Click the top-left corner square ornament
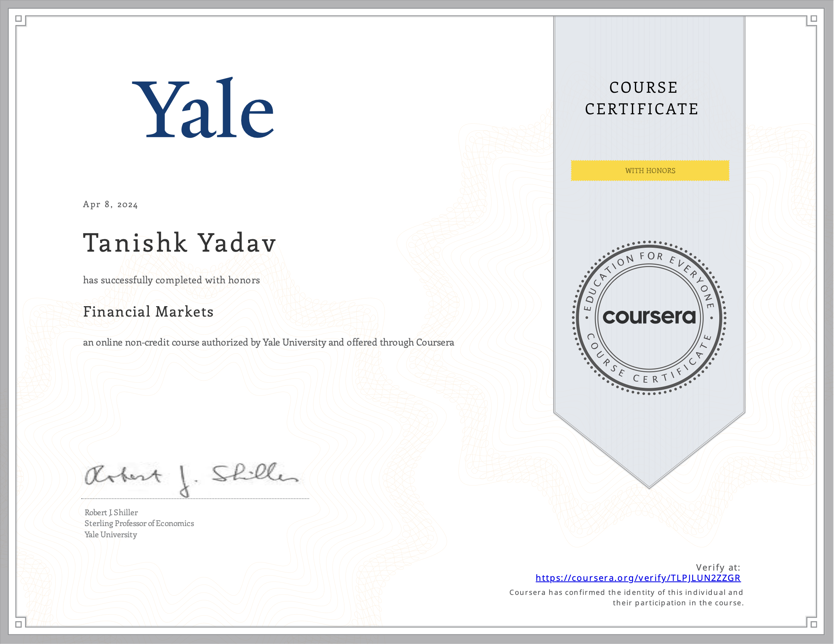This screenshot has width=834, height=644. click(19, 19)
